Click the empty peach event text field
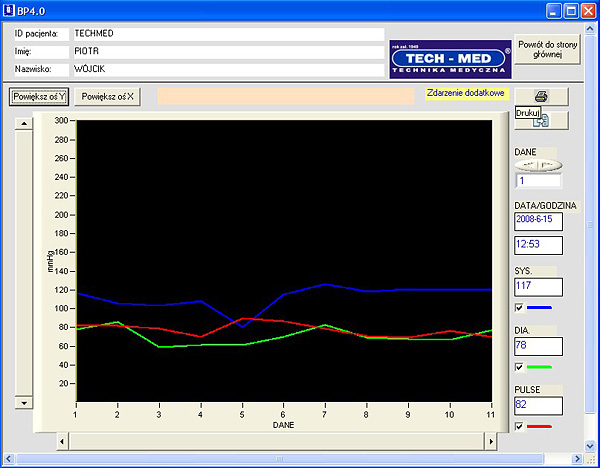This screenshot has height=468, width=600. click(285, 96)
